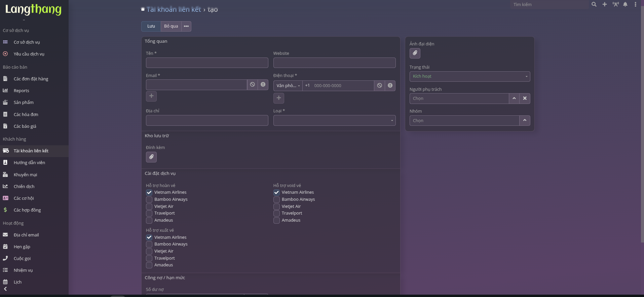This screenshot has width=644, height=297.
Task: Open the notifications bell
Action: [x=625, y=4]
